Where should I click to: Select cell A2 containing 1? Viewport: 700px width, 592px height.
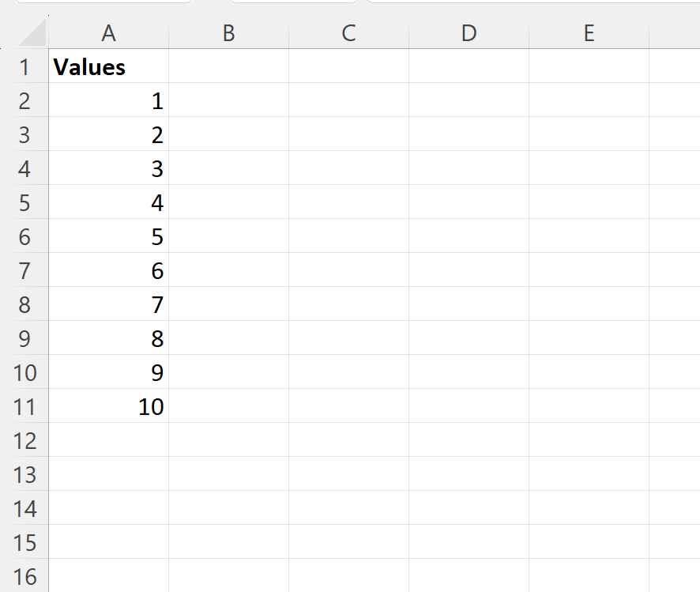pyautogui.click(x=108, y=100)
